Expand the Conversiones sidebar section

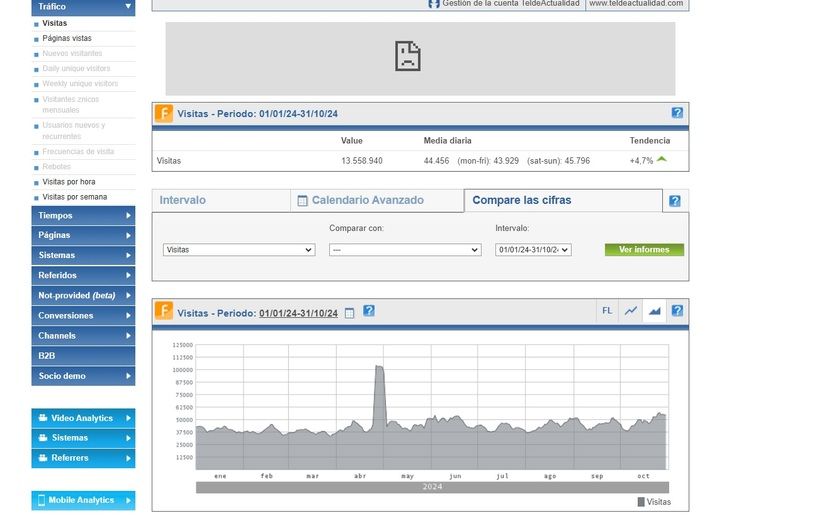(83, 315)
